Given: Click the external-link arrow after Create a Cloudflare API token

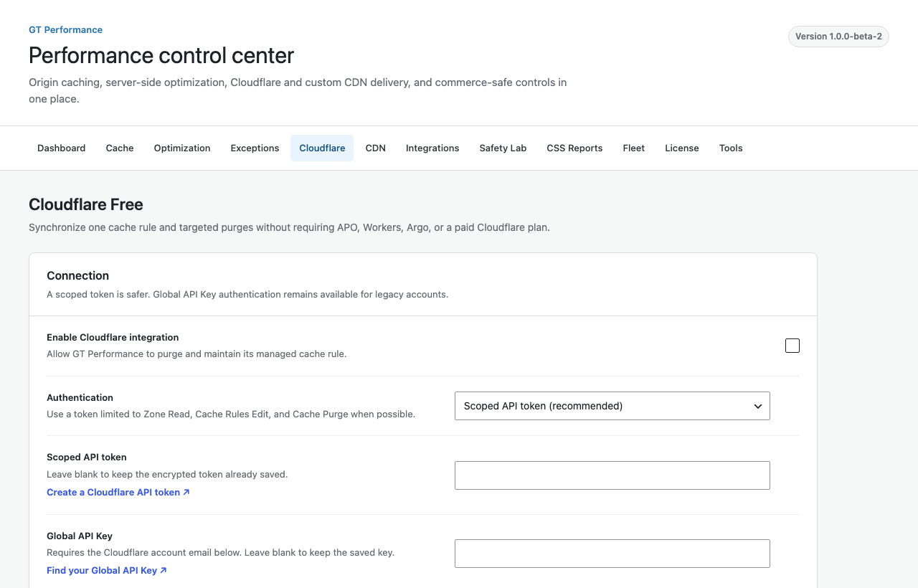Looking at the screenshot, I should point(186,492).
